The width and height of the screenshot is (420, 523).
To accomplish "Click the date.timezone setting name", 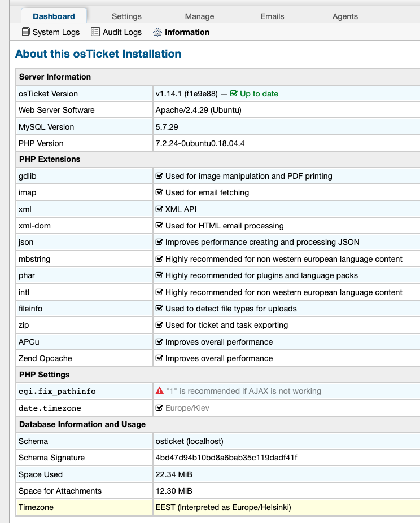I will (x=50, y=408).
